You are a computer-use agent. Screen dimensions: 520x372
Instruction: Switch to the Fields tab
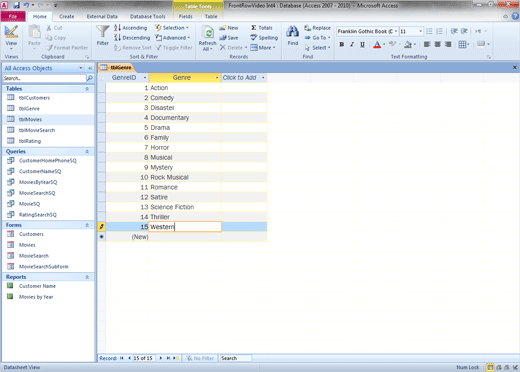click(185, 16)
